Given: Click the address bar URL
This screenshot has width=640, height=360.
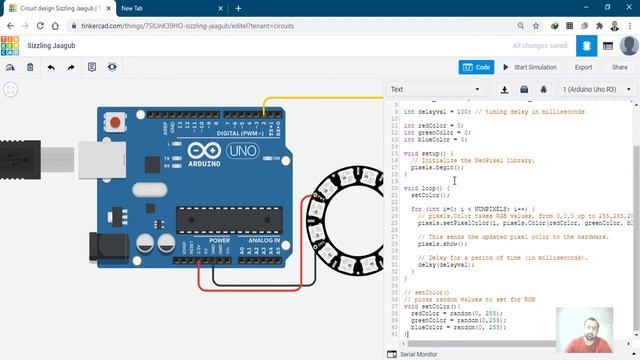Looking at the screenshot, I should coord(187,26).
